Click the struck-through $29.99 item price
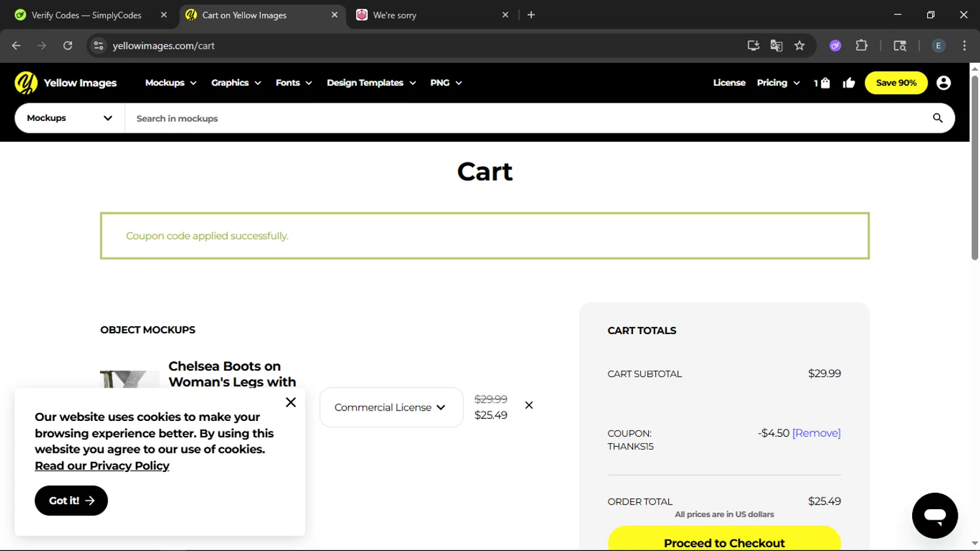Viewport: 980px width, 551px height. click(x=491, y=399)
